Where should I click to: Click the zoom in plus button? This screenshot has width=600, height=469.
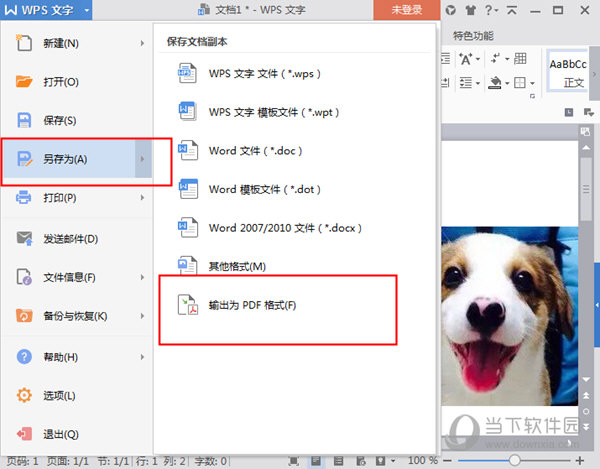tap(580, 461)
